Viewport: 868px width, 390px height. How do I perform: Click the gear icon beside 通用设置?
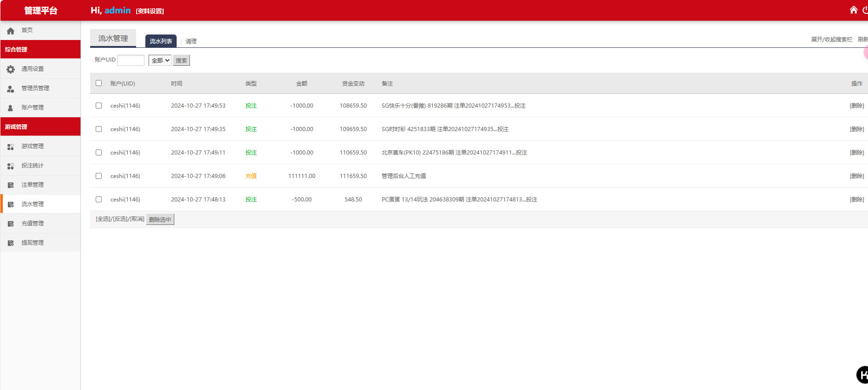(x=11, y=69)
